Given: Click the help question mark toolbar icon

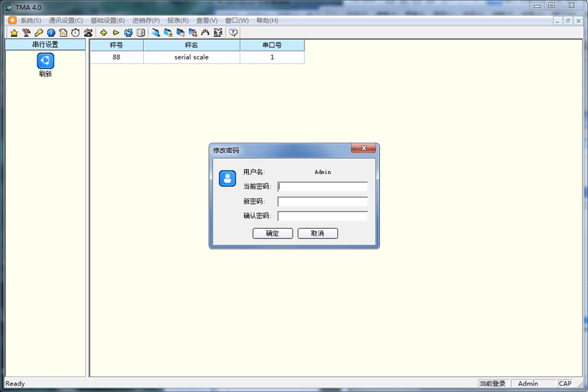Looking at the screenshot, I should click(x=234, y=32).
